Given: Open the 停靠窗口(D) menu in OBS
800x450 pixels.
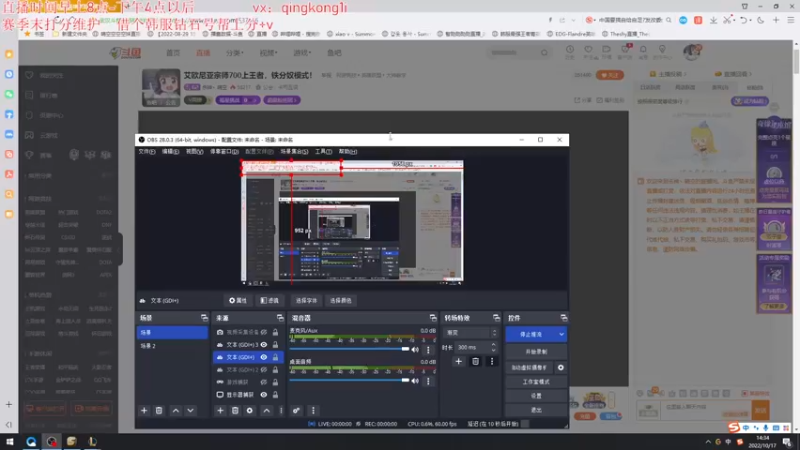Looking at the screenshot, I should (224, 152).
